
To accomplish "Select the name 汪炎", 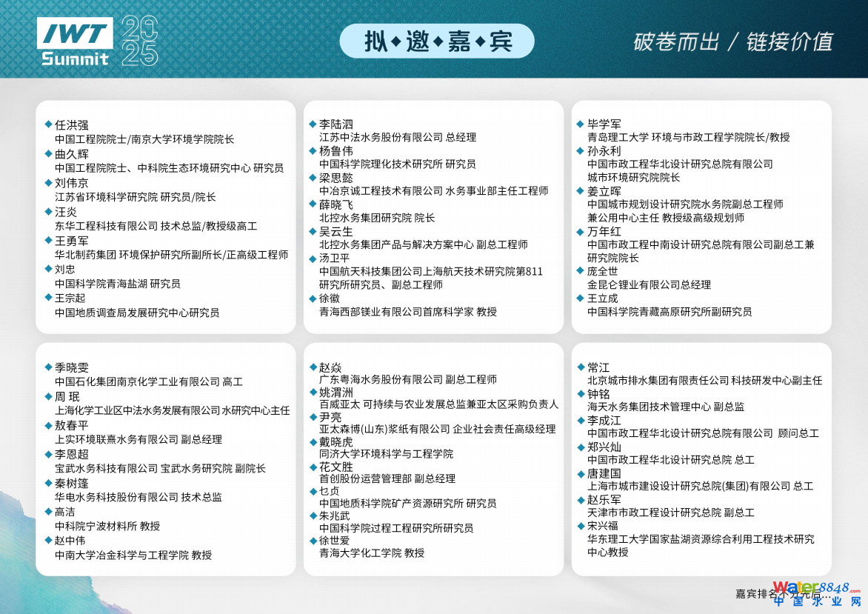I will (x=66, y=212).
